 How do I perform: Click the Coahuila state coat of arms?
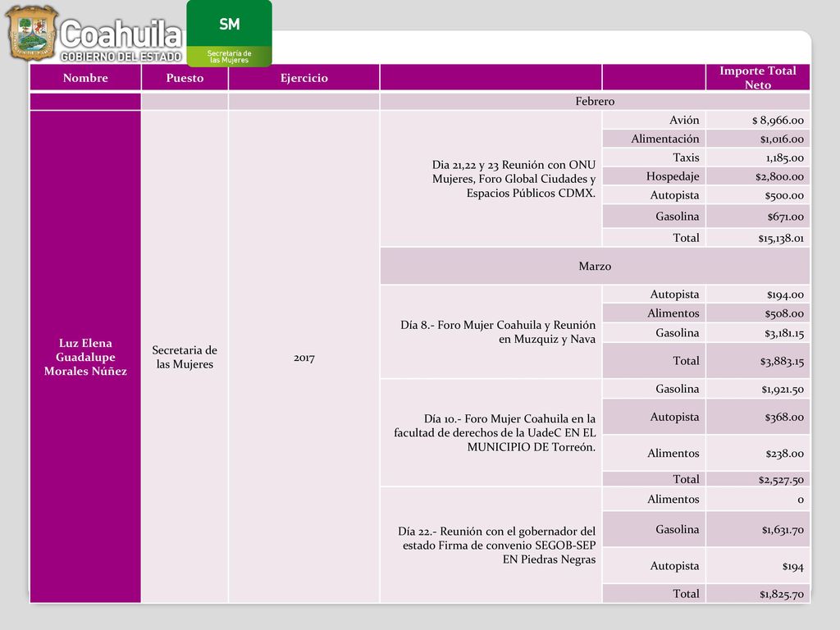[32, 32]
